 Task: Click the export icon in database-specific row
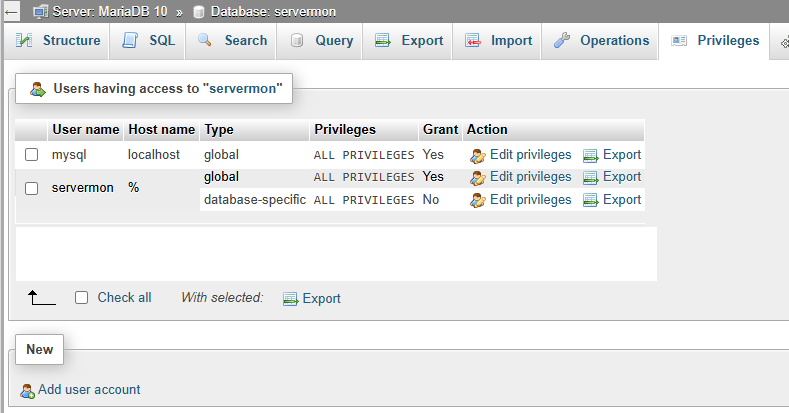pyautogui.click(x=590, y=201)
